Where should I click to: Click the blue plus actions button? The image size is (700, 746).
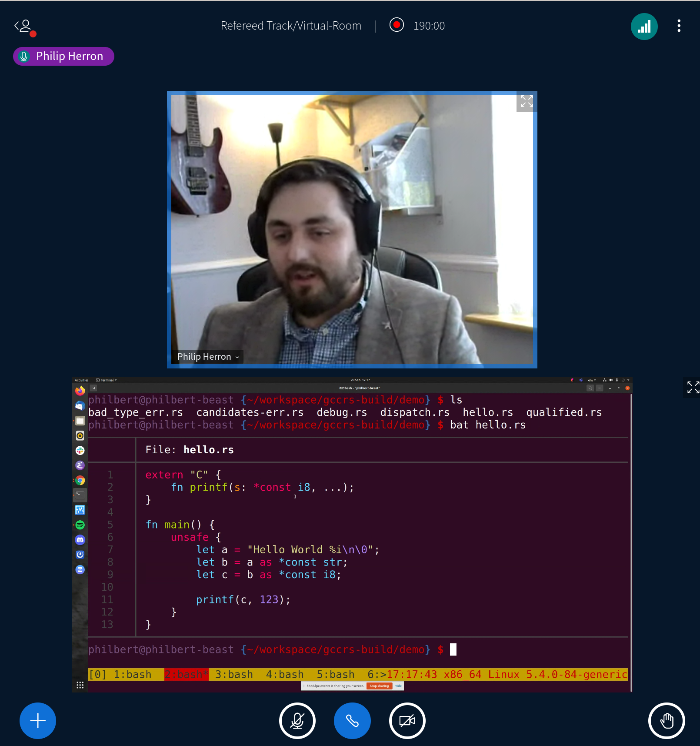[x=38, y=721]
